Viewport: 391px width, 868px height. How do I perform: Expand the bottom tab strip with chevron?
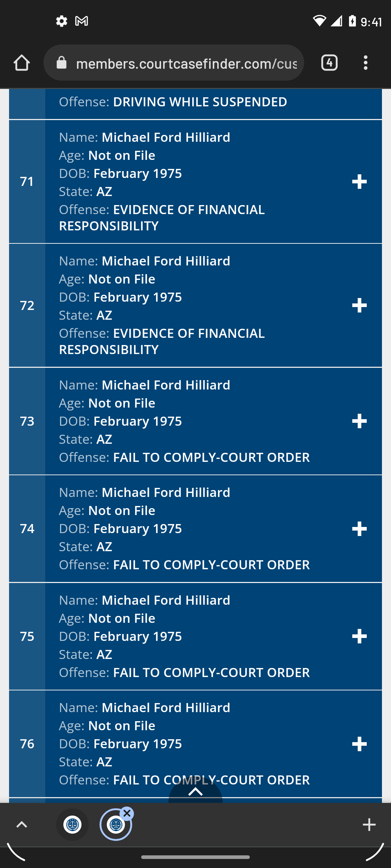(x=22, y=825)
